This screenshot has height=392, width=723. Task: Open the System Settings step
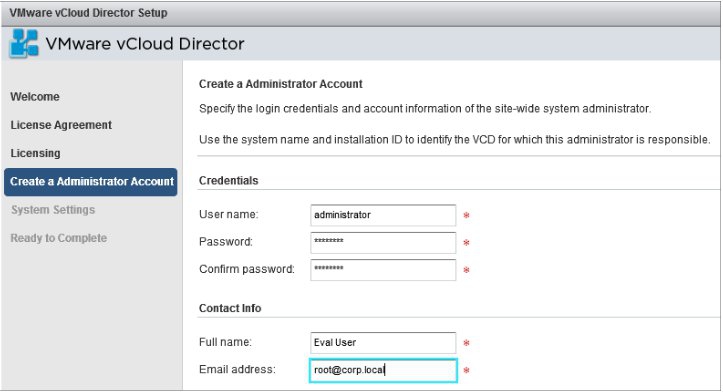53,210
